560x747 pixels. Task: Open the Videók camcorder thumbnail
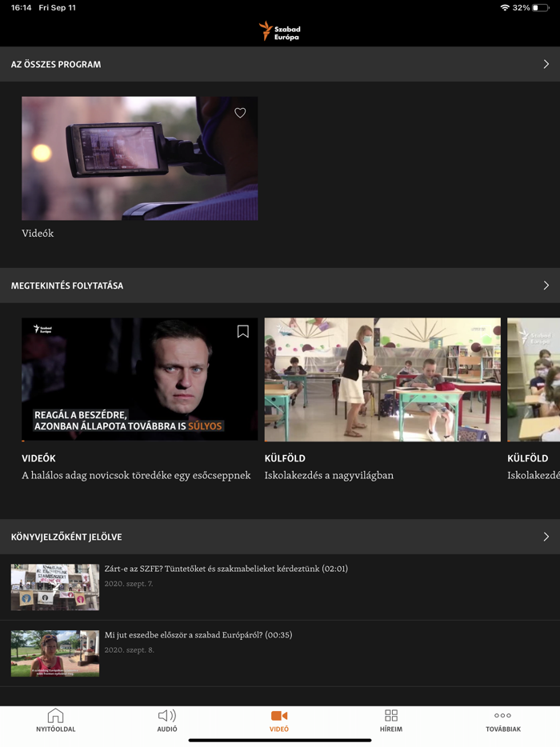pos(140,158)
